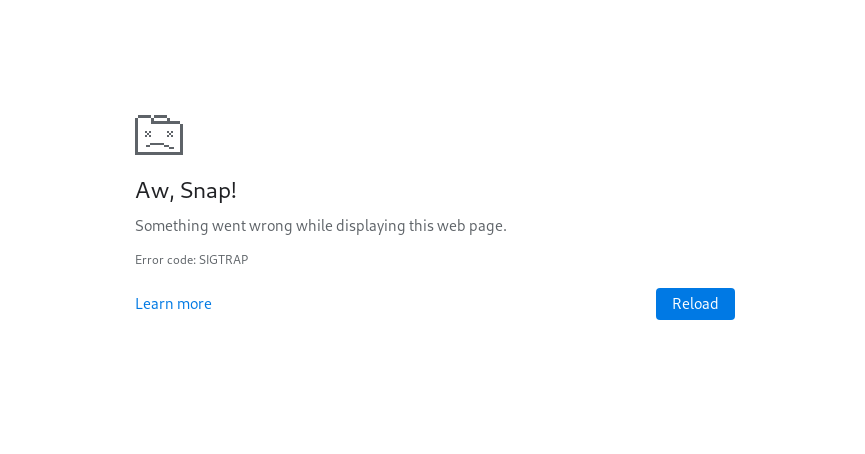Click the sad tab crash icon
The image size is (865, 454).
(x=159, y=135)
